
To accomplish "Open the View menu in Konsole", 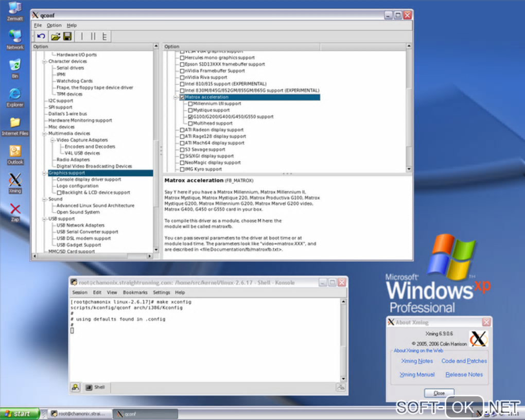I will point(112,292).
